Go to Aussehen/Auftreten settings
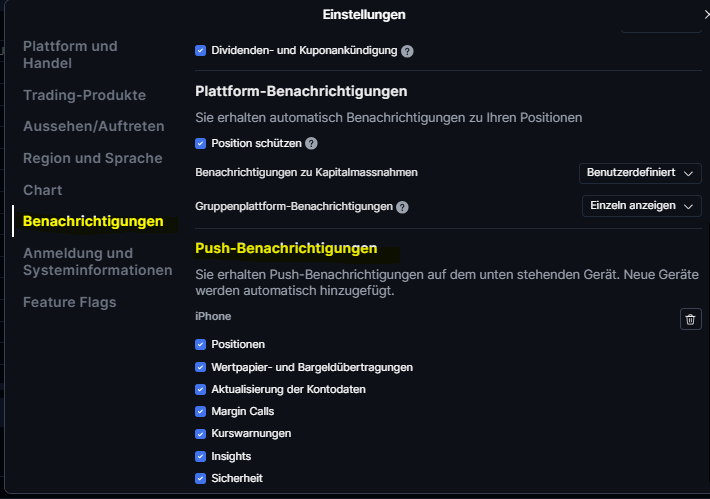The width and height of the screenshot is (710, 499). (x=94, y=126)
